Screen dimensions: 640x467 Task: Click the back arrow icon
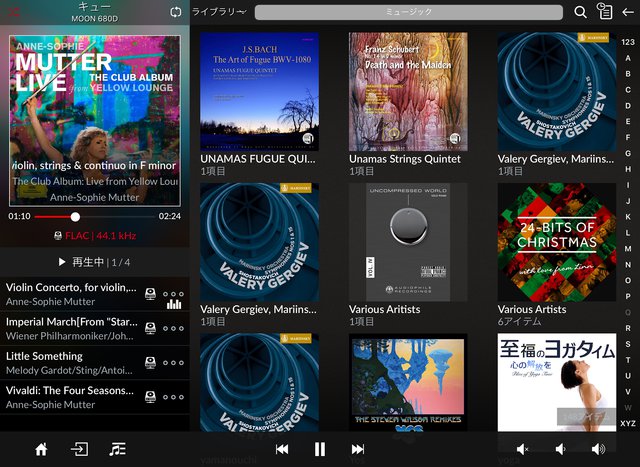click(628, 12)
